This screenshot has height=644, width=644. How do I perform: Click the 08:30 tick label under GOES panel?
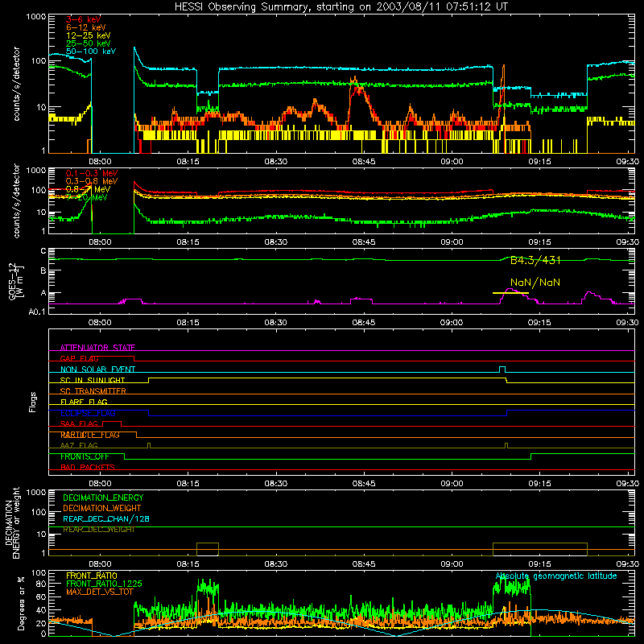pyautogui.click(x=275, y=323)
